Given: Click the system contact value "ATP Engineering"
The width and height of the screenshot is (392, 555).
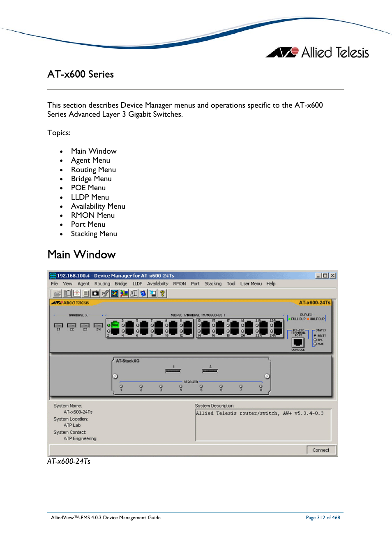Looking at the screenshot, I should tap(80, 439).
